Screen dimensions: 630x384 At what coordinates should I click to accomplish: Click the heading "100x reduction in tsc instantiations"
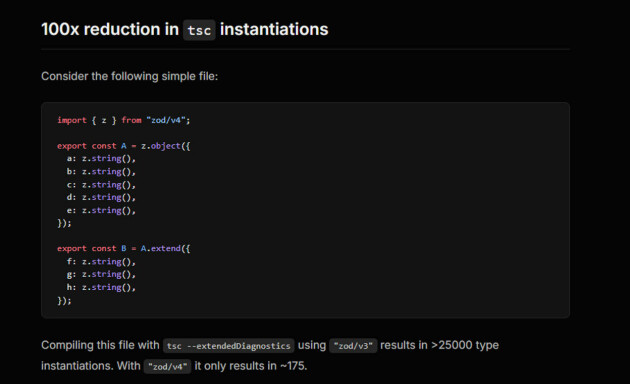tap(185, 29)
